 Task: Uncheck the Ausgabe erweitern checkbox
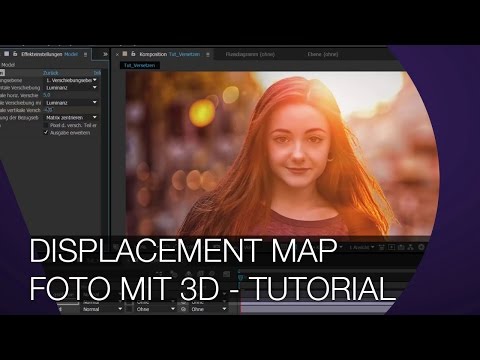point(46,133)
